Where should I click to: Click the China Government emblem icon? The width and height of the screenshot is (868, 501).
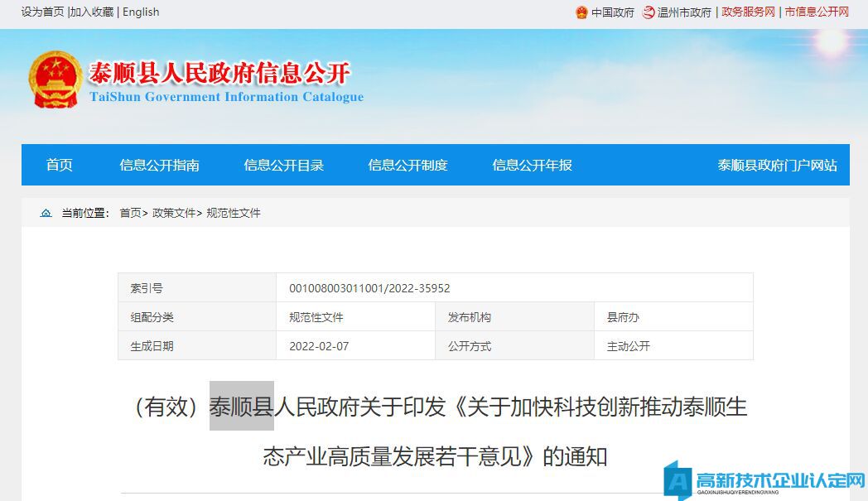coord(581,12)
